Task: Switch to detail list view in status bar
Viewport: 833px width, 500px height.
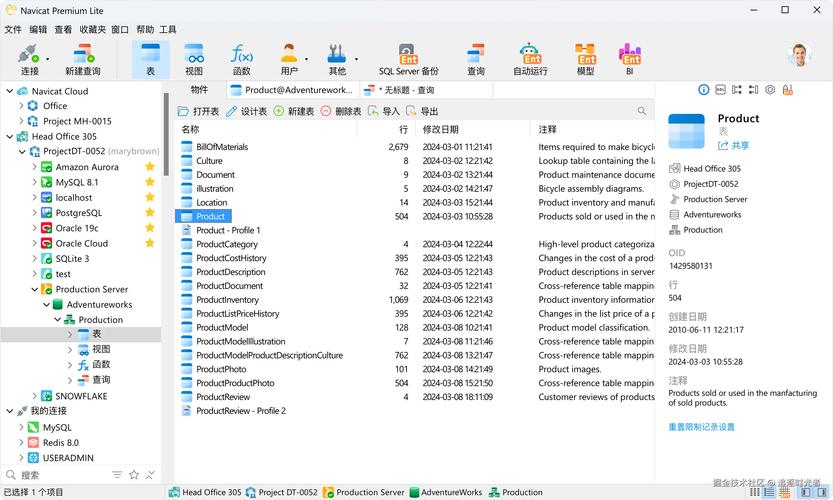Action: [769, 493]
